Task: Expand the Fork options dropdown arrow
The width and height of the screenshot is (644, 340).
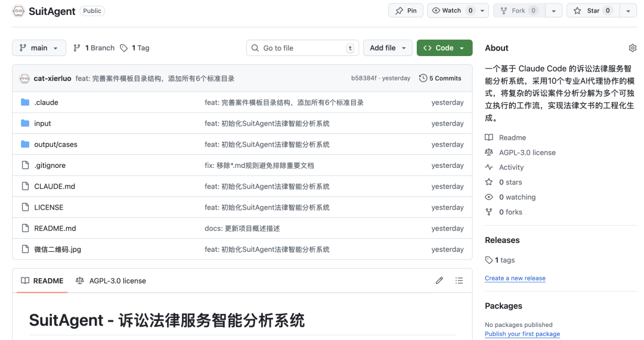Action: (x=553, y=11)
